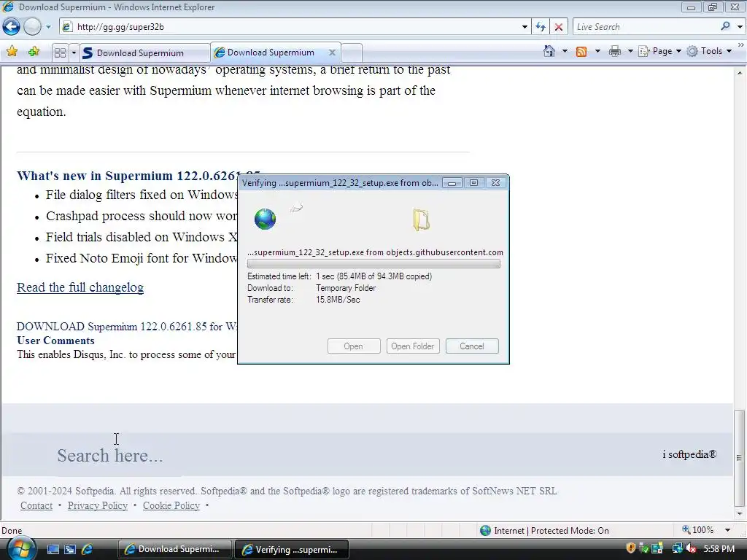Viewport: 747px width, 560px height.
Task: Open the Tools menu
Action: click(709, 51)
